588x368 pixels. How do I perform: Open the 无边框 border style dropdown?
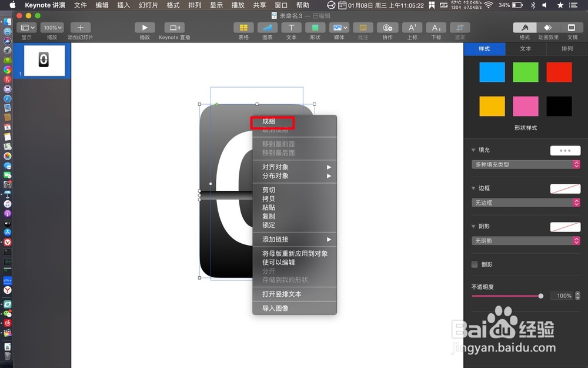(x=525, y=203)
